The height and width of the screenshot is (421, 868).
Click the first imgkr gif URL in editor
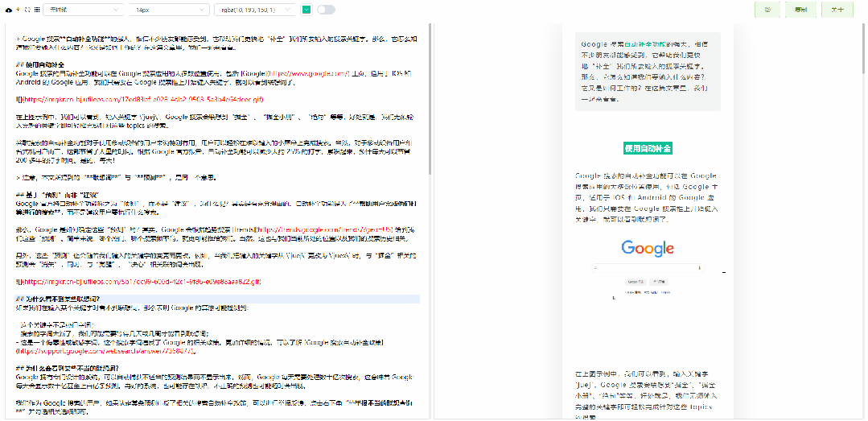(143, 99)
